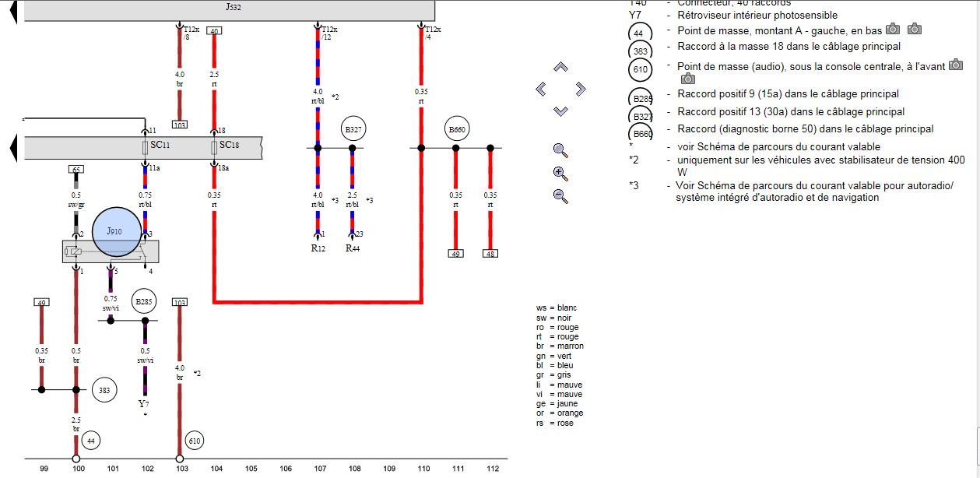This screenshot has height=478, width=980.
Task: Click the "2.5 rt/bl" wire label above R44
Action: (353, 201)
